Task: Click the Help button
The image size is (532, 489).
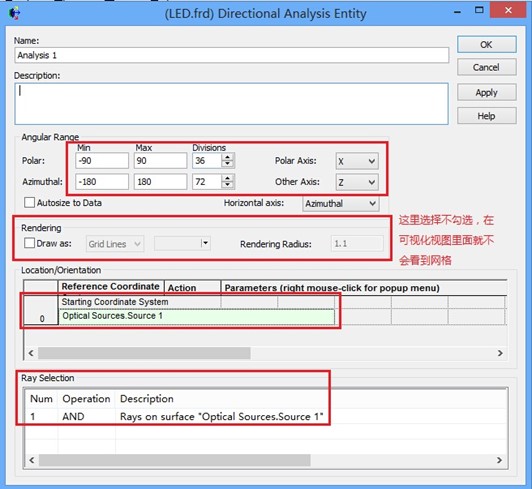Action: [x=487, y=116]
